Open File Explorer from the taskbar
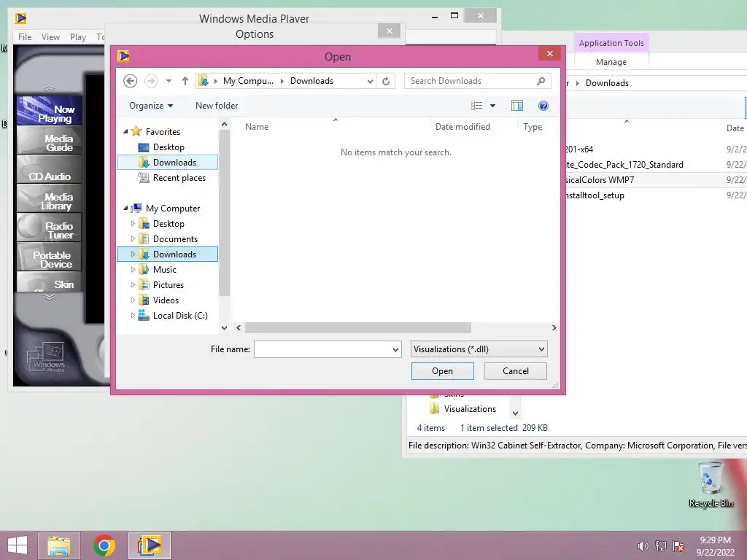The height and width of the screenshot is (560, 747). [58, 545]
